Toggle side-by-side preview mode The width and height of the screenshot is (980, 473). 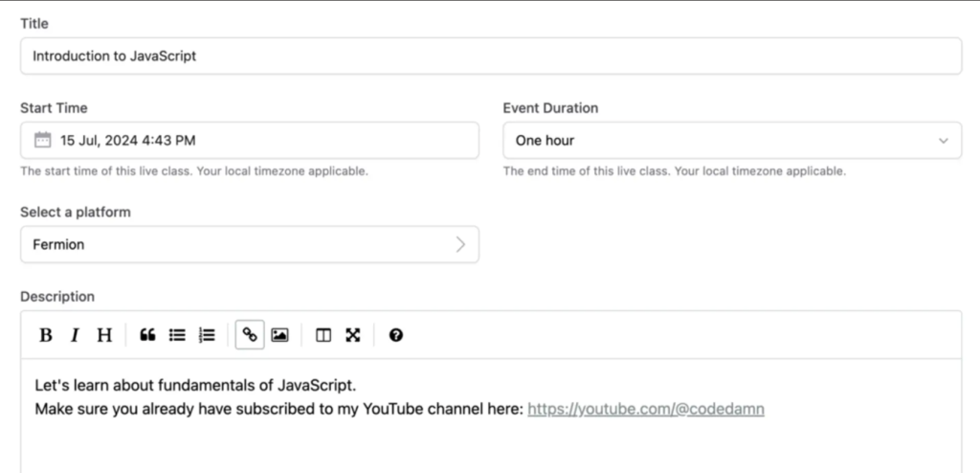click(x=323, y=335)
